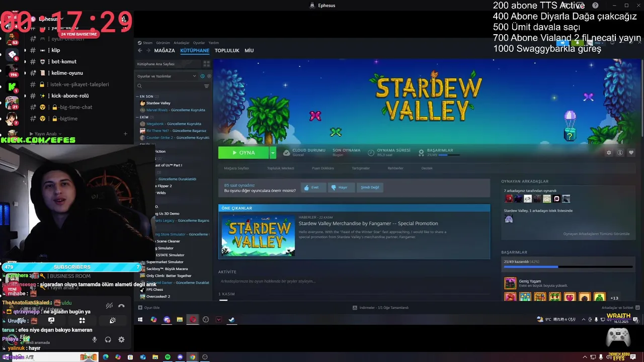This screenshot has height=362, width=644.
Task: Open Rehberler link
Action: point(395,168)
